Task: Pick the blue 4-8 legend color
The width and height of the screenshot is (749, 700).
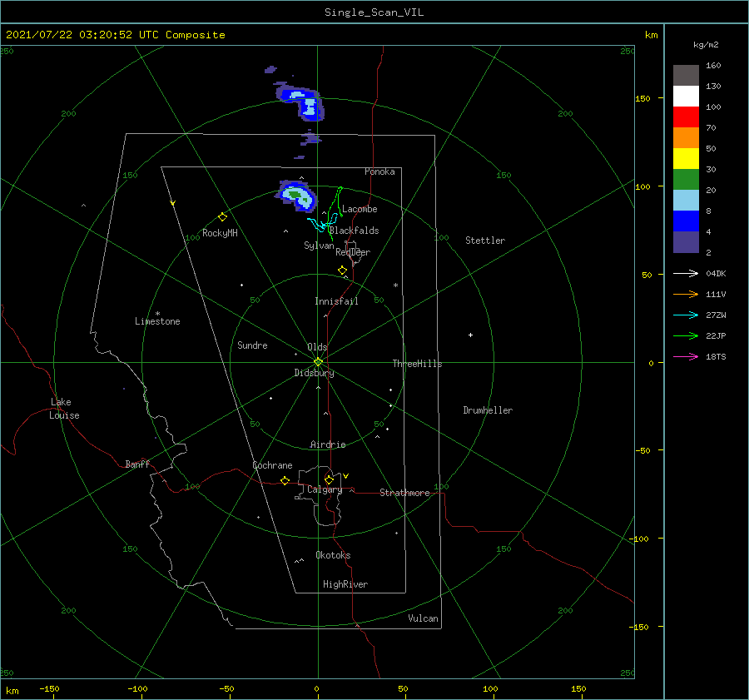Action: [686, 221]
